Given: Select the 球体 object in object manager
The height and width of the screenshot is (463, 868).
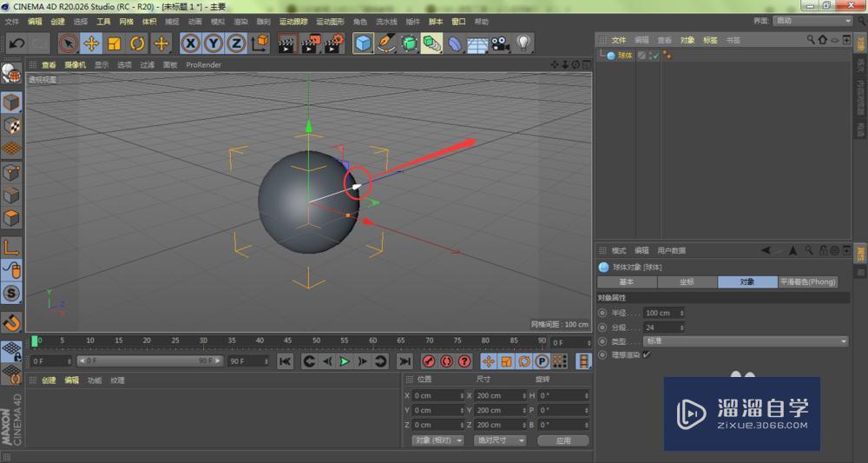Looking at the screenshot, I should click(x=624, y=56).
